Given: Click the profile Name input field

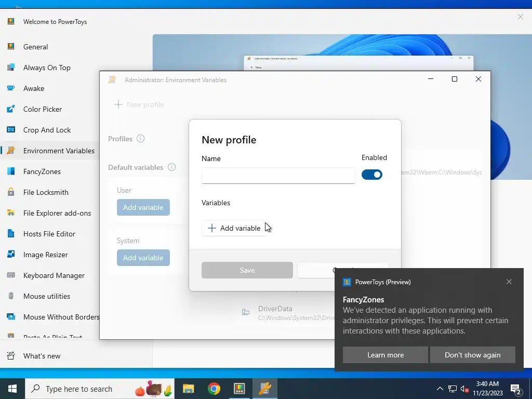Looking at the screenshot, I should coord(278,176).
